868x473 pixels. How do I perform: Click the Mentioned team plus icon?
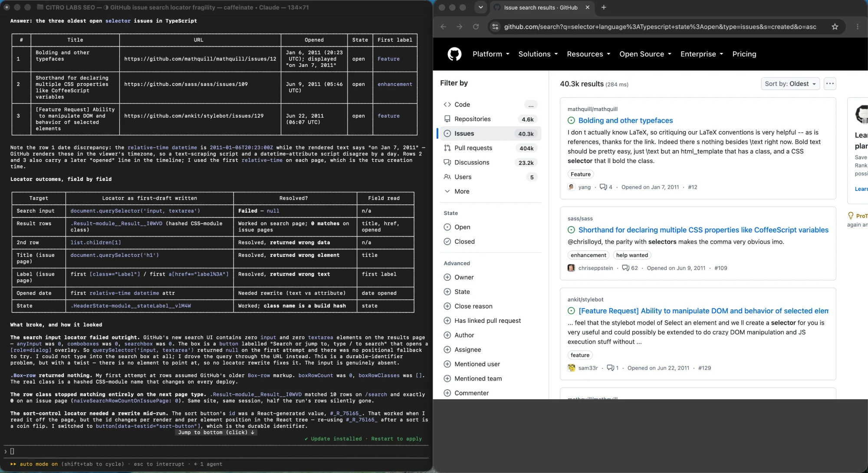[x=447, y=378]
